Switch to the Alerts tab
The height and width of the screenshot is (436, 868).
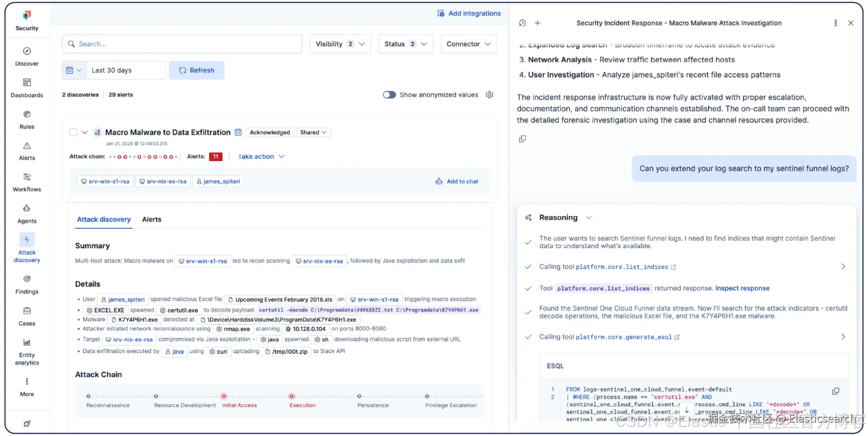pos(152,220)
